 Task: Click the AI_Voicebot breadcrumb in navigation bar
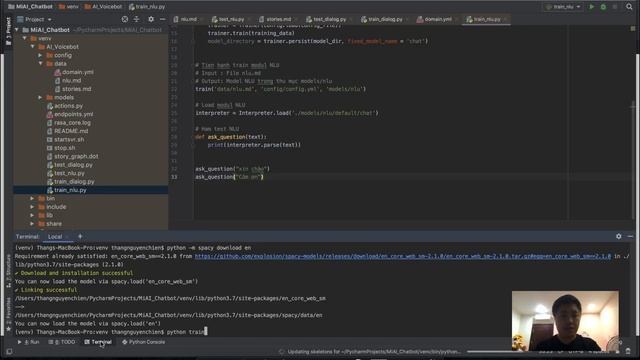[x=103, y=7]
